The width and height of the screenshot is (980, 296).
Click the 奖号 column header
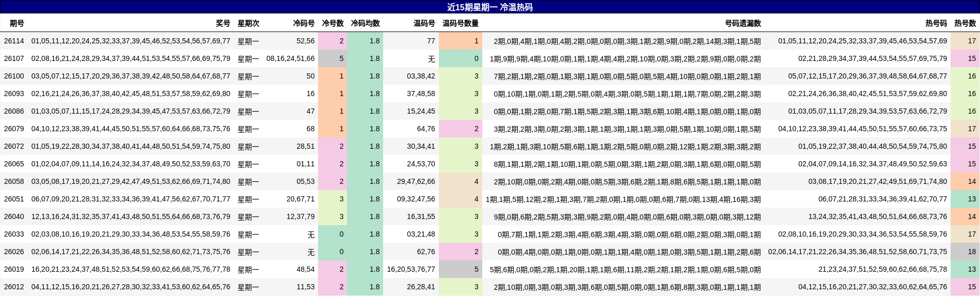223,23
